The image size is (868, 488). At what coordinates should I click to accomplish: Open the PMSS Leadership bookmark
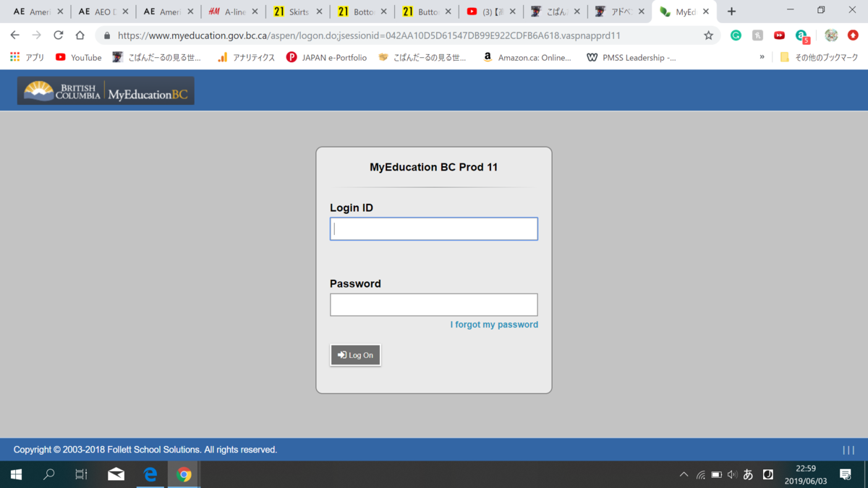631,57
